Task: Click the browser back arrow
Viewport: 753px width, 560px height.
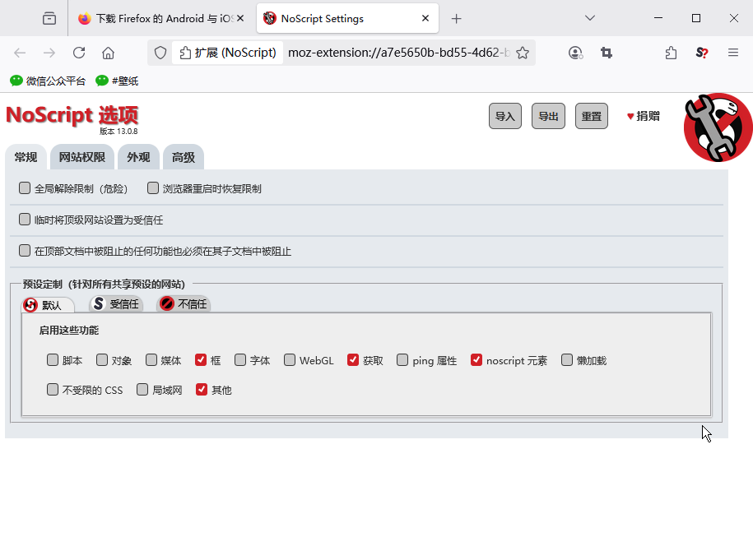Action: pos(20,53)
